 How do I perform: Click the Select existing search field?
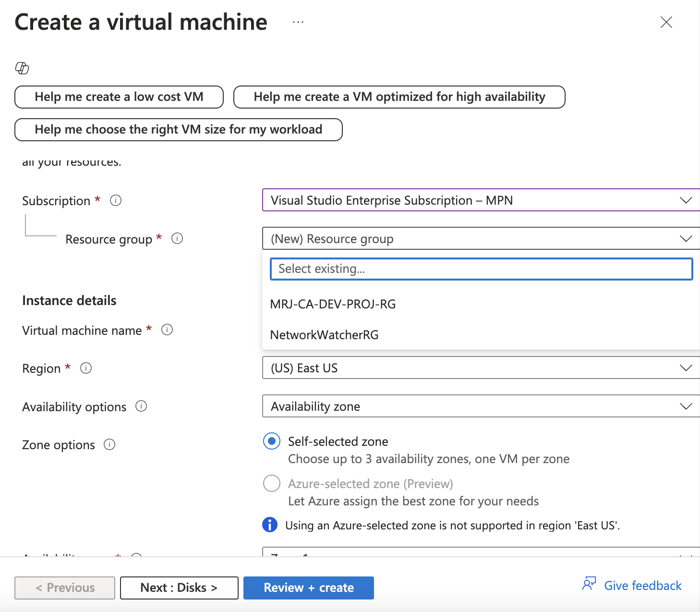482,269
